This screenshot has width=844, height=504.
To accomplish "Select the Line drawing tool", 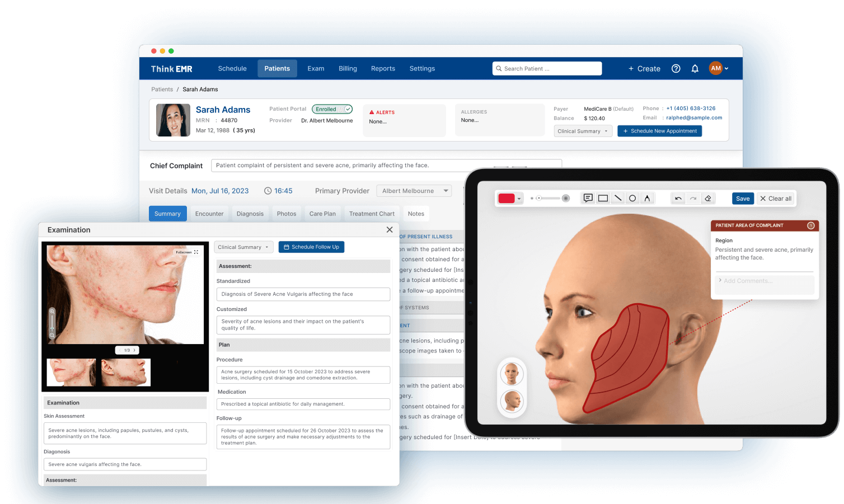I will 618,197.
